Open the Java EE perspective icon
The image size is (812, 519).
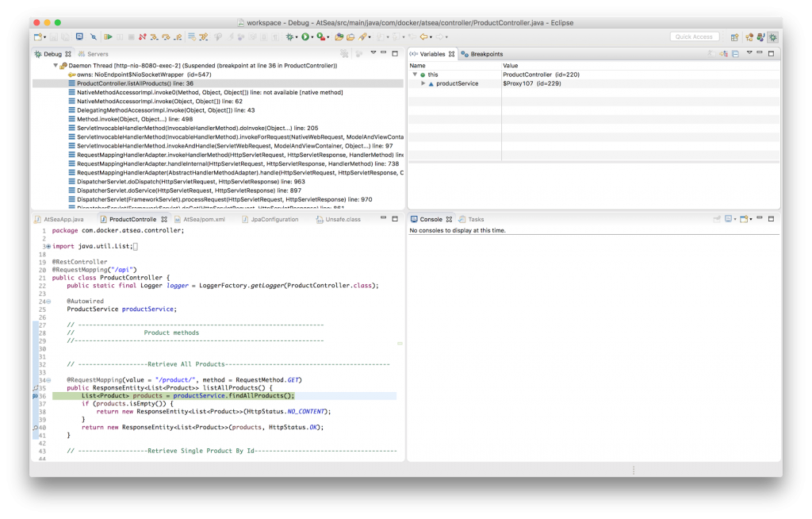749,37
